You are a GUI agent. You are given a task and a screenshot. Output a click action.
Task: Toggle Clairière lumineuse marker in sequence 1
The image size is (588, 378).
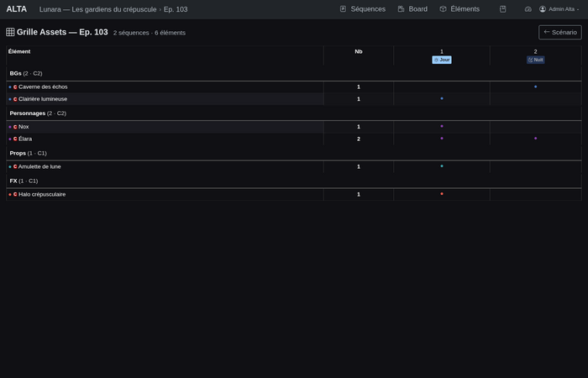[442, 98]
